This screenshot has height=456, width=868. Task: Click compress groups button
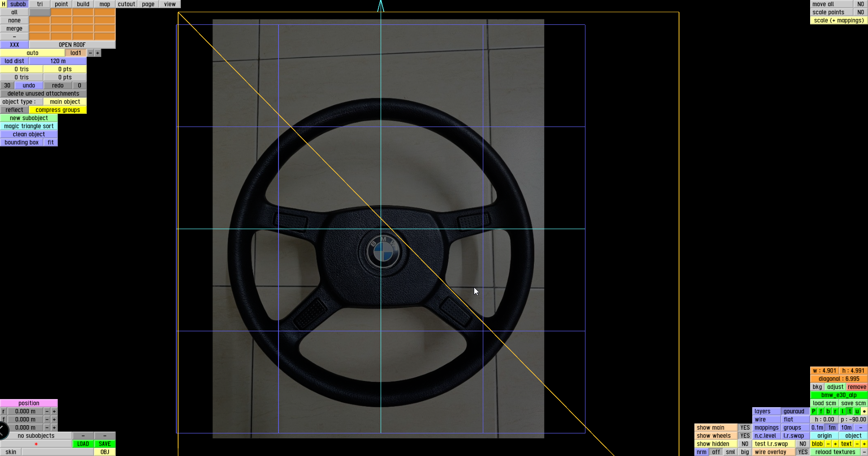point(58,110)
